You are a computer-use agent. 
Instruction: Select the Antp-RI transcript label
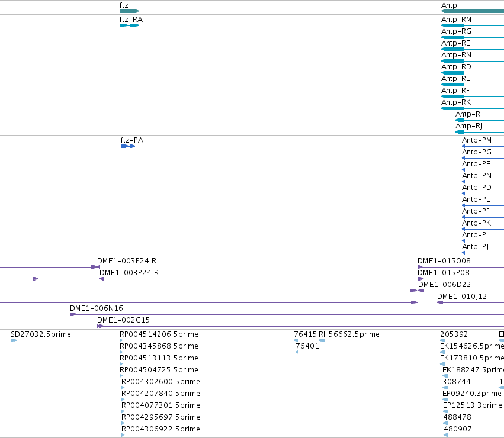click(468, 114)
